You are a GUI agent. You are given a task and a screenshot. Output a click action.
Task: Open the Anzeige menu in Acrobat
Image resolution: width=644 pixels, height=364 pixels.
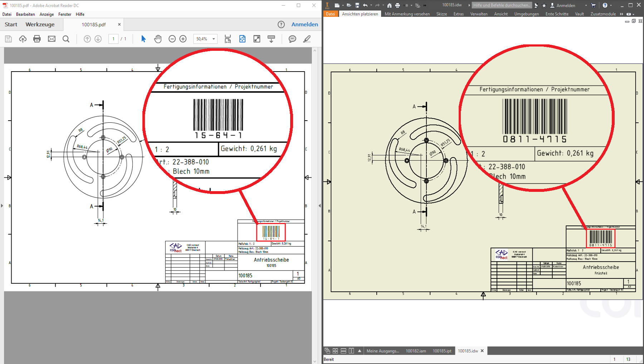pyautogui.click(x=47, y=14)
